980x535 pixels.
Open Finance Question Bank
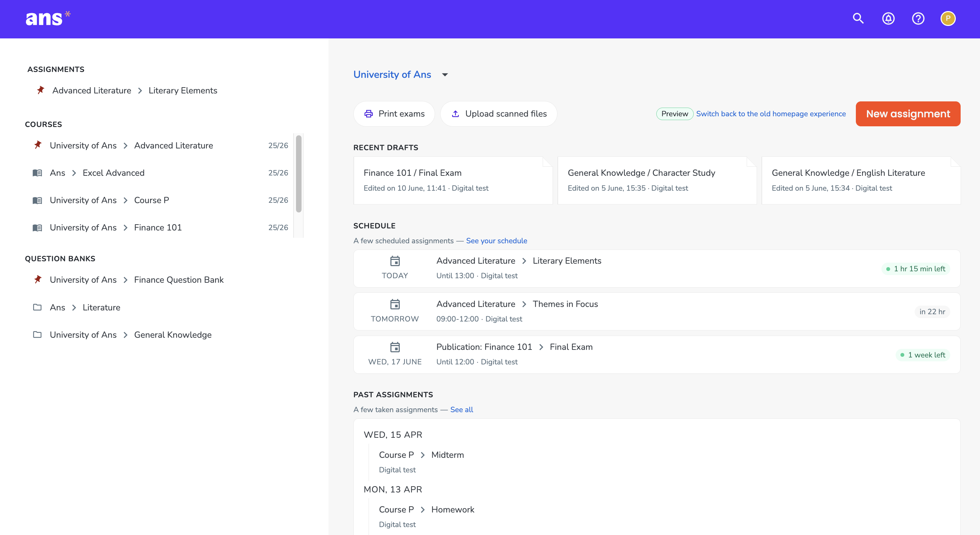coord(179,280)
